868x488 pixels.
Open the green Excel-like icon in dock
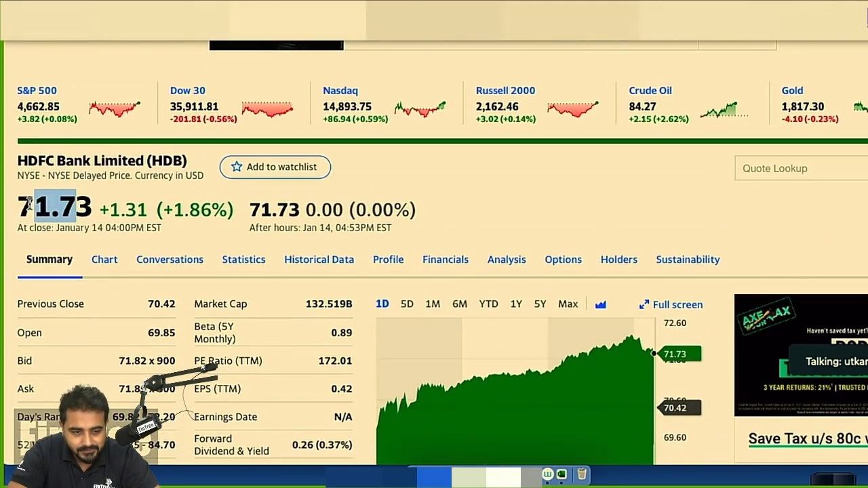(x=561, y=474)
